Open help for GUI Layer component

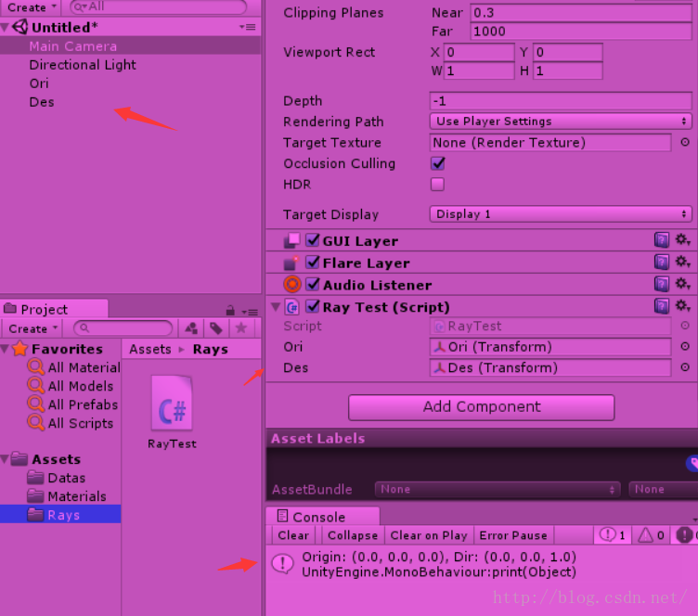pos(661,240)
